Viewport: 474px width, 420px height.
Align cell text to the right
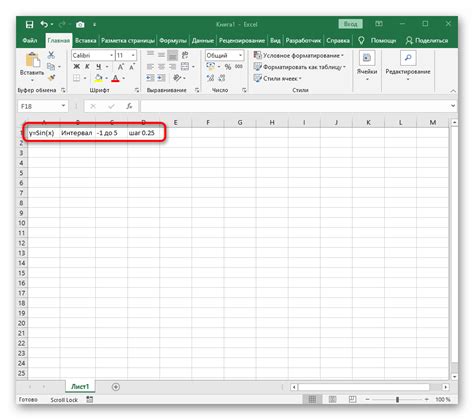tap(173, 67)
